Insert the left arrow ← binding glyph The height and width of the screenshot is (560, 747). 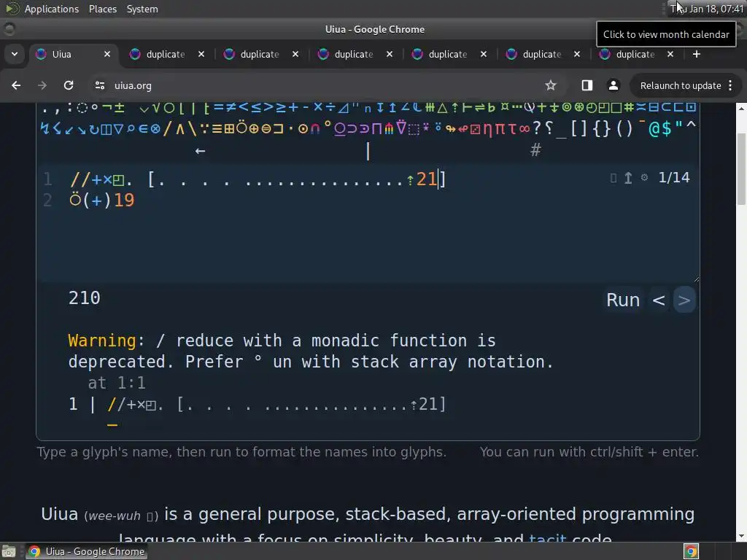pyautogui.click(x=200, y=151)
